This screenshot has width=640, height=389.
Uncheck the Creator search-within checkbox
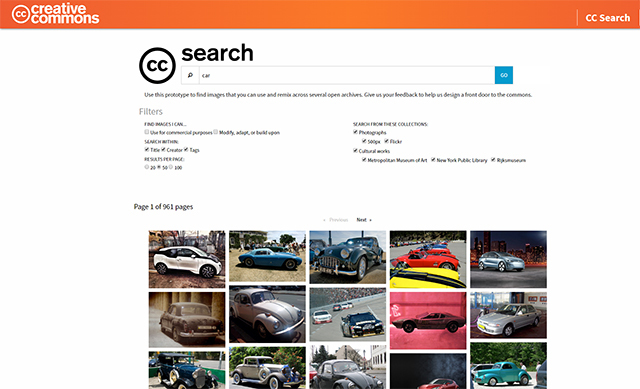click(x=163, y=149)
